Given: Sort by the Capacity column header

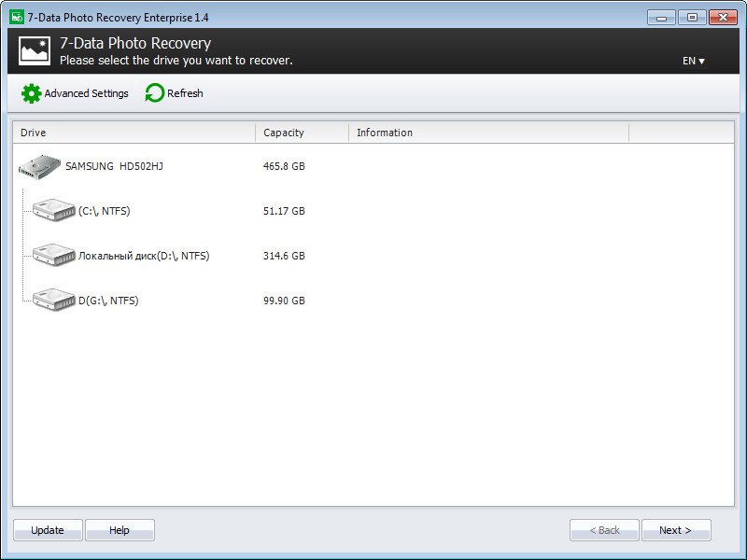Looking at the screenshot, I should [302, 133].
